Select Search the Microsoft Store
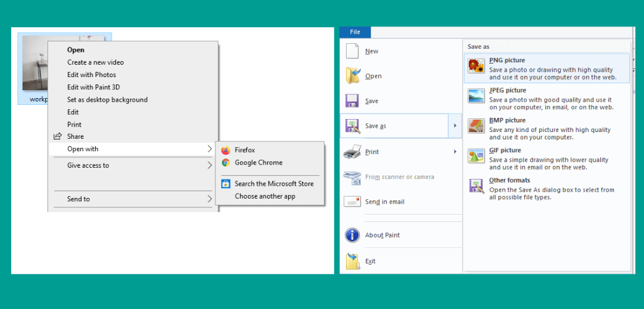644x309 pixels. (x=275, y=184)
